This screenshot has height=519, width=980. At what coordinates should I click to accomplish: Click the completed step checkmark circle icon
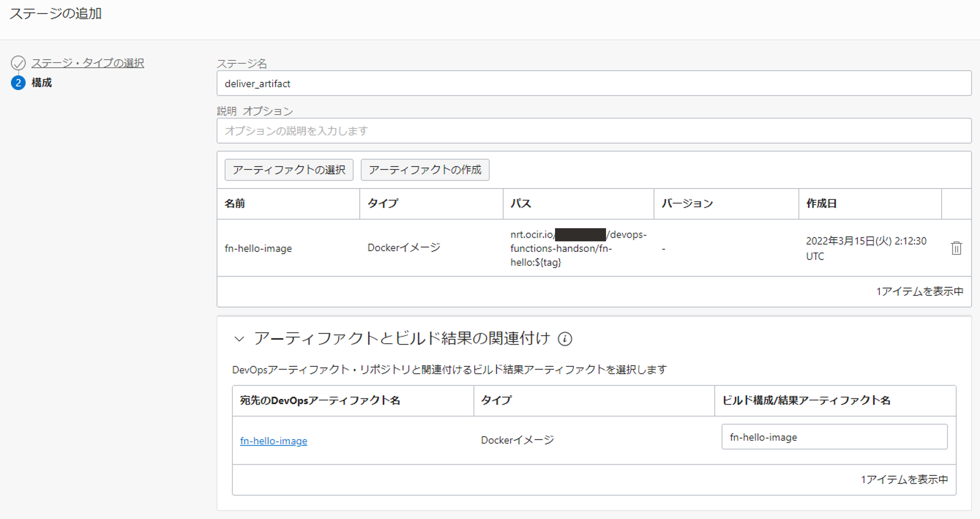pyautogui.click(x=18, y=63)
